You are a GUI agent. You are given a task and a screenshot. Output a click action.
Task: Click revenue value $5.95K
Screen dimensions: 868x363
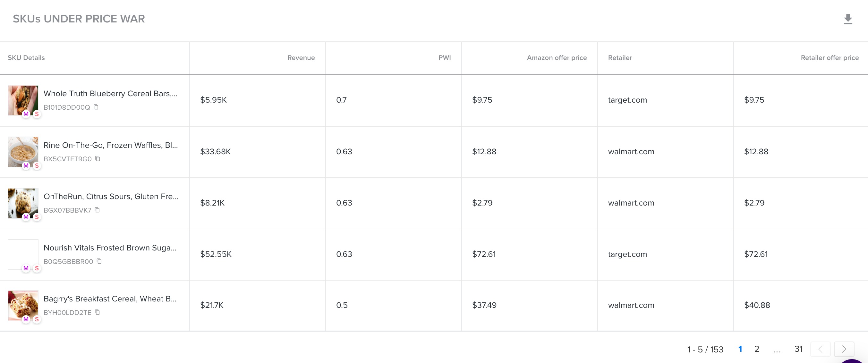[x=213, y=100]
